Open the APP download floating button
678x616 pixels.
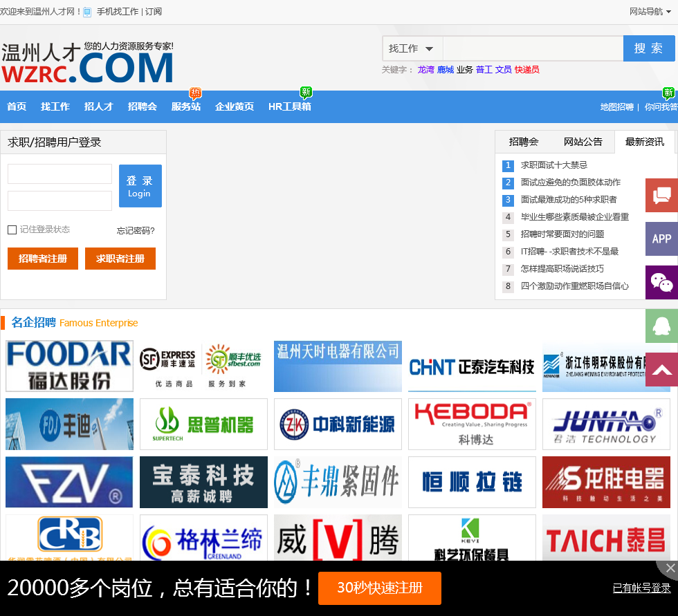[x=661, y=239]
